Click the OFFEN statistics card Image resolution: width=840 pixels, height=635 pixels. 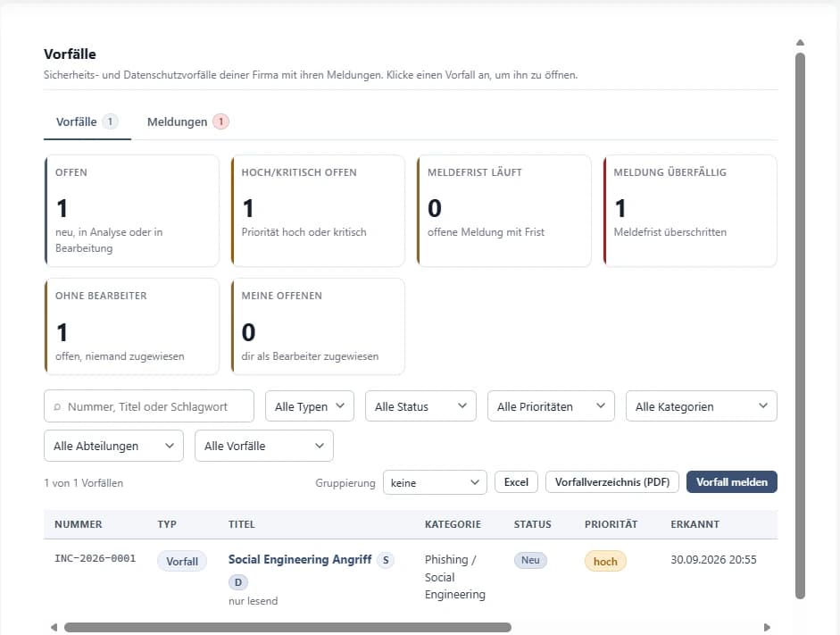coord(132,211)
